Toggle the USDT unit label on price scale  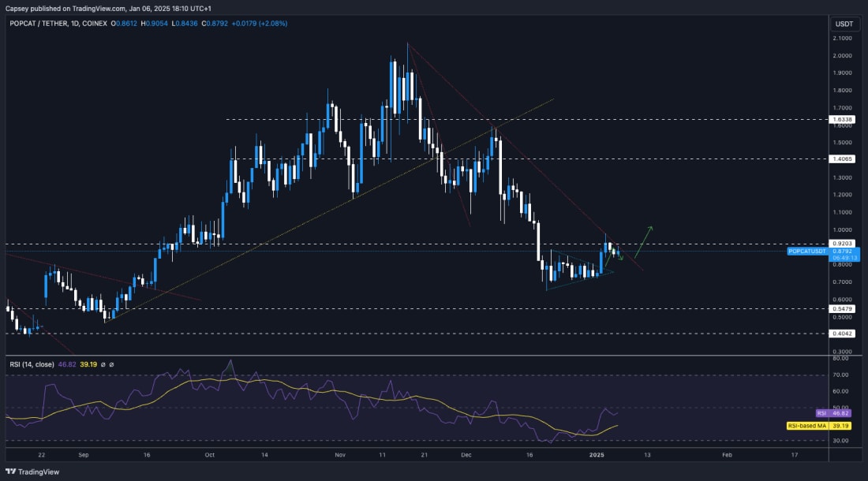pos(843,24)
